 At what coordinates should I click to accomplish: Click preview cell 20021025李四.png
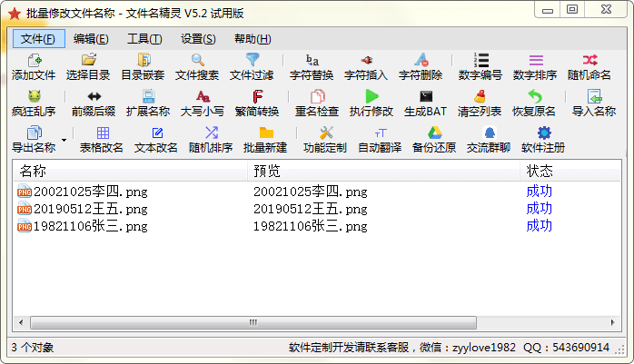[x=310, y=192]
